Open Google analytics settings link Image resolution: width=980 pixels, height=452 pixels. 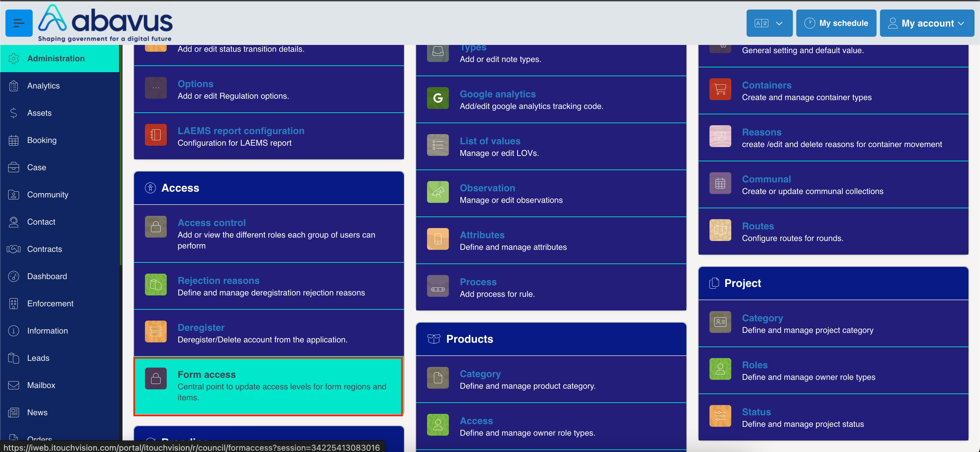pos(497,94)
